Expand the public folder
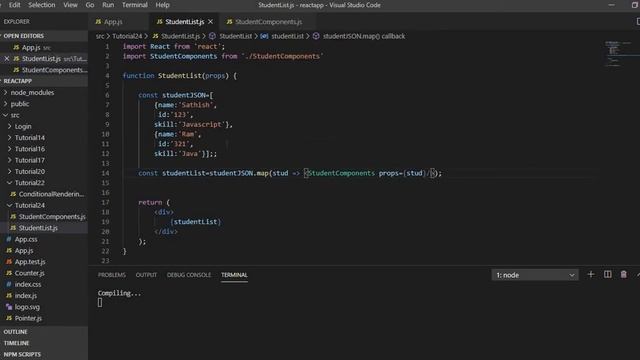 (20, 104)
